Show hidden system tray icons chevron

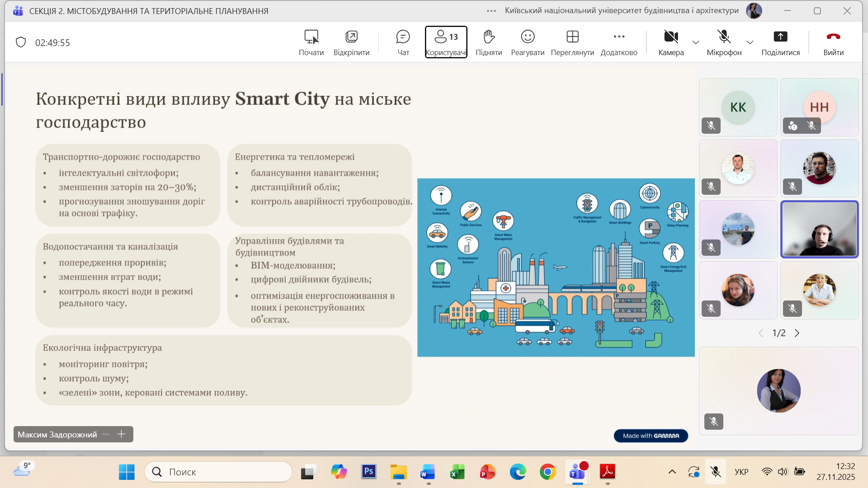(x=672, y=472)
